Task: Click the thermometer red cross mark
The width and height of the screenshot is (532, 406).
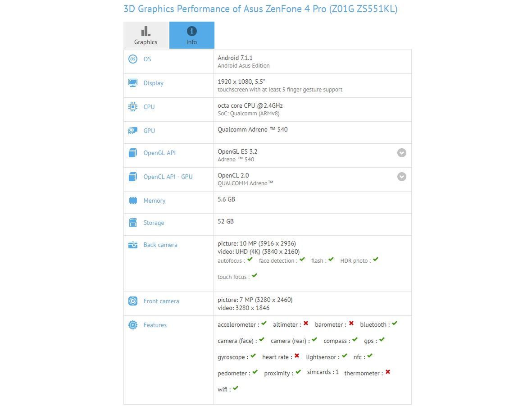Action: (388, 372)
